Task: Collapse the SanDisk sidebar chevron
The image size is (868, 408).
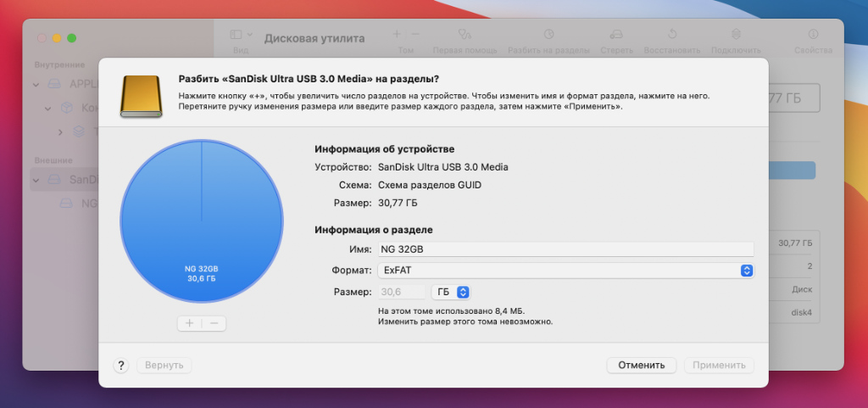Action: pyautogui.click(x=36, y=180)
